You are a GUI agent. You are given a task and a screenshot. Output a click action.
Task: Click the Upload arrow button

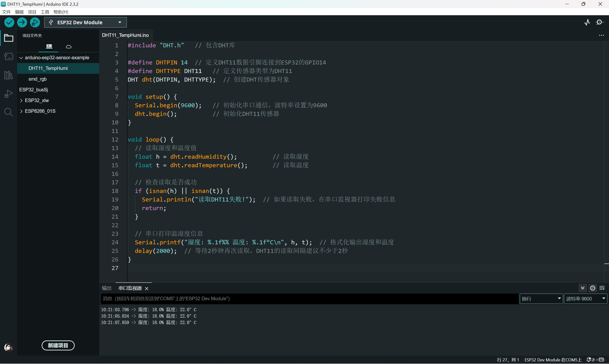coord(22,22)
